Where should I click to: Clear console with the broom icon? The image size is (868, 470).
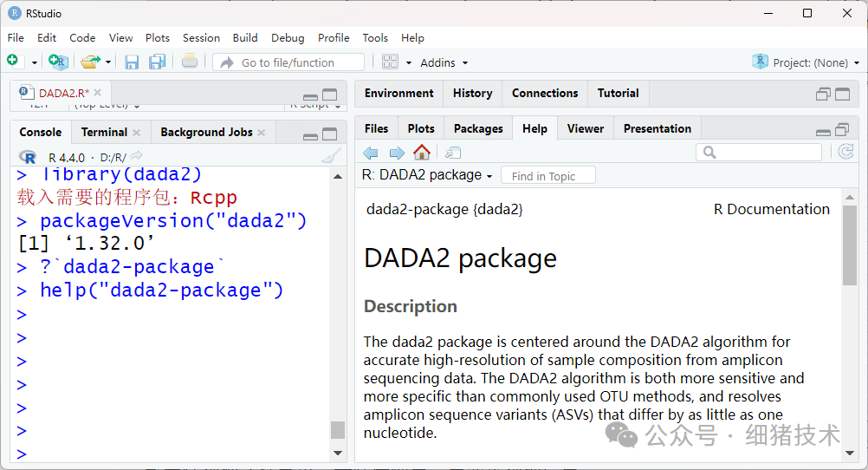coord(331,157)
